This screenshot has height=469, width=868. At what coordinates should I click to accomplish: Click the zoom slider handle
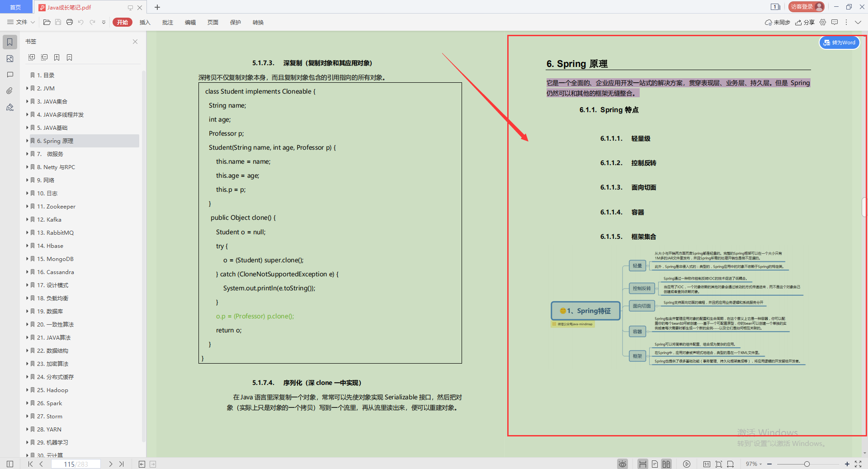[x=807, y=464]
